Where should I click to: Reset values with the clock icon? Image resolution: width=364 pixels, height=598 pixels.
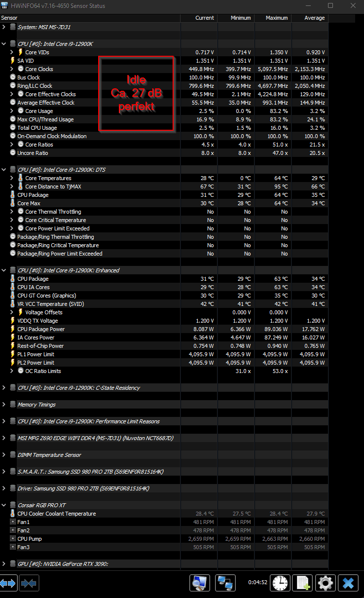pyautogui.click(x=280, y=583)
